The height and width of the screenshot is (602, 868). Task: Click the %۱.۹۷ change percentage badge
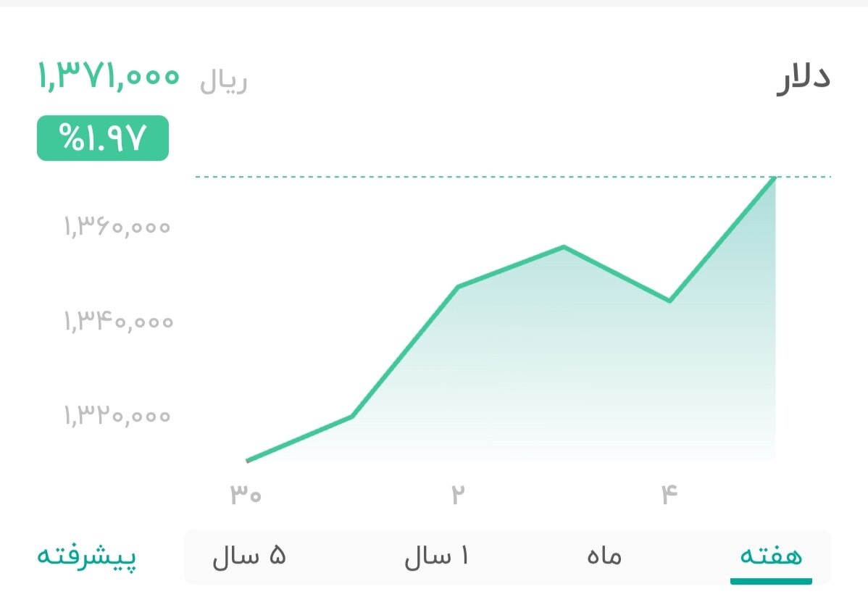point(102,138)
